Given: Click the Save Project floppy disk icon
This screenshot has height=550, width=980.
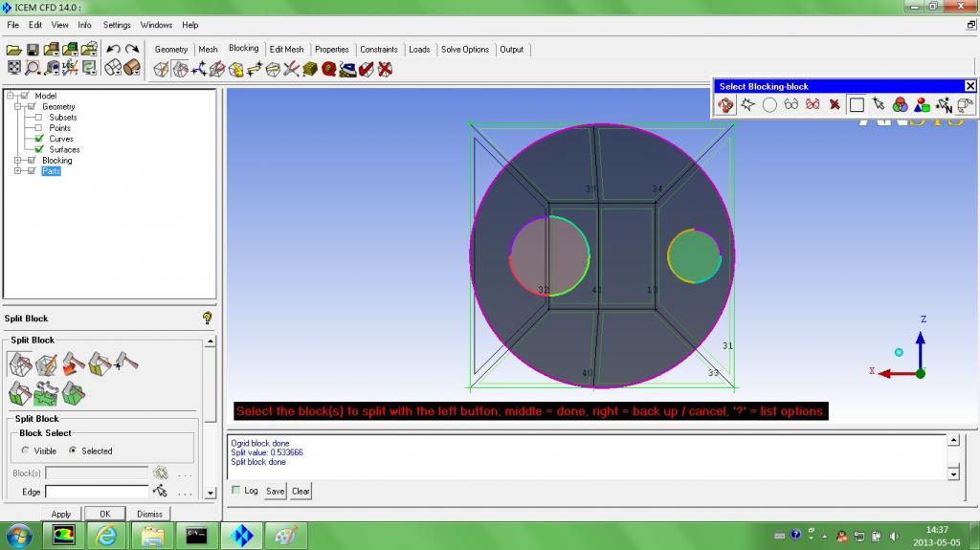Looking at the screenshot, I should [x=33, y=50].
